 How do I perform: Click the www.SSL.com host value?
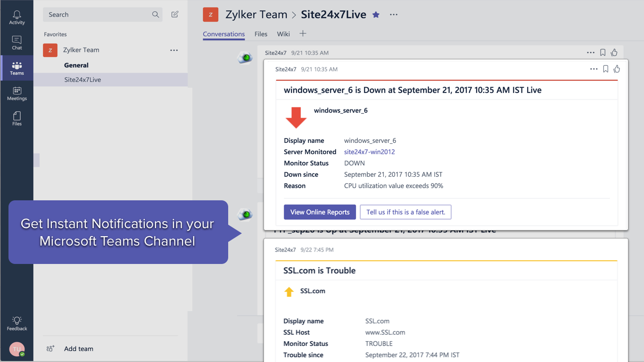[385, 332]
